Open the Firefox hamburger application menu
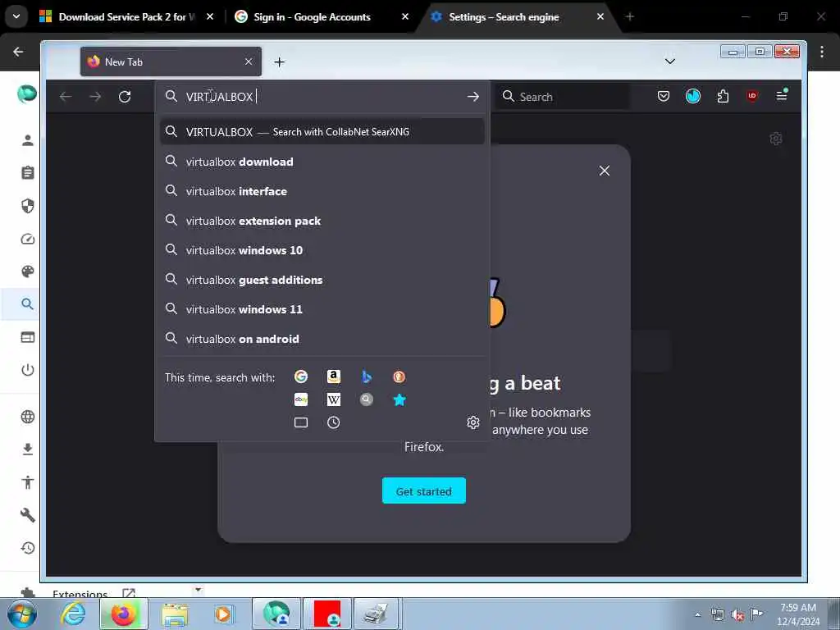The image size is (840, 630). point(782,96)
